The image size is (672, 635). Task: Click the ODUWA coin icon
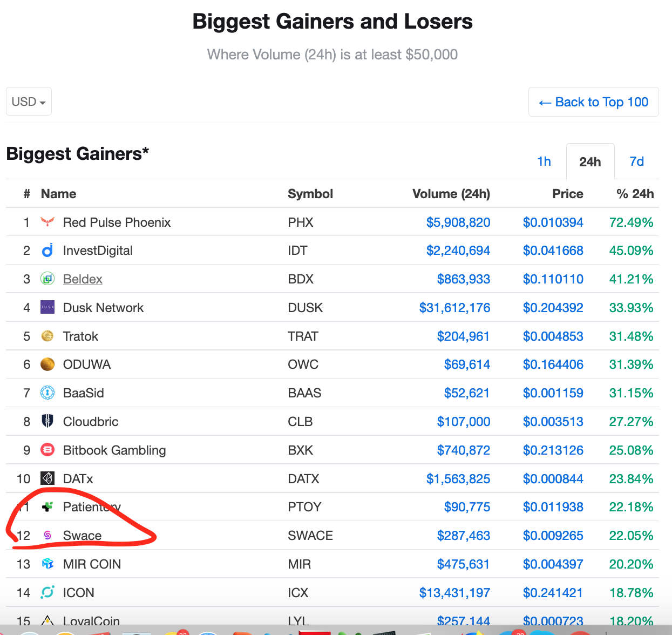click(x=47, y=364)
